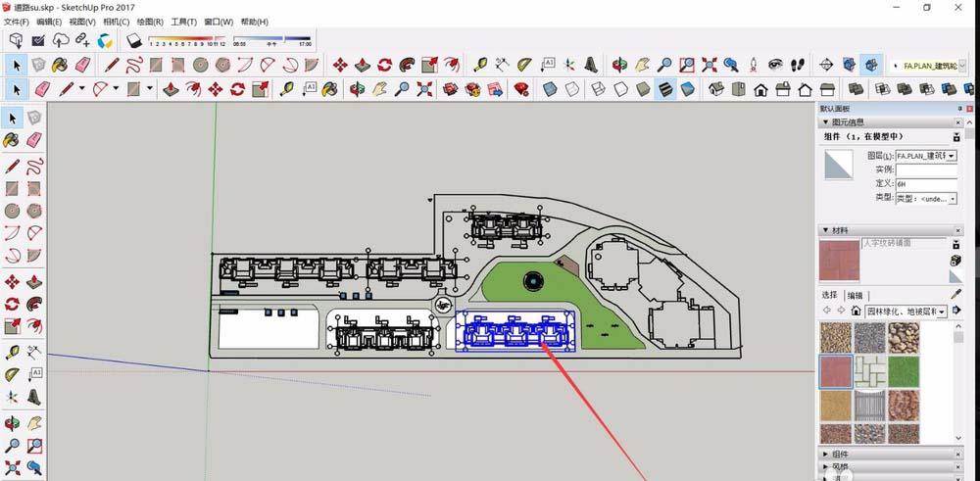Pick the sample paint eyedropper
The image size is (980, 481).
click(x=955, y=294)
